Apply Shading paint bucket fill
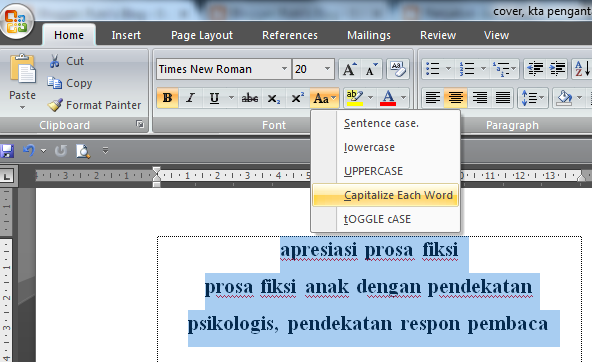The width and height of the screenshot is (592, 362). [x=564, y=99]
